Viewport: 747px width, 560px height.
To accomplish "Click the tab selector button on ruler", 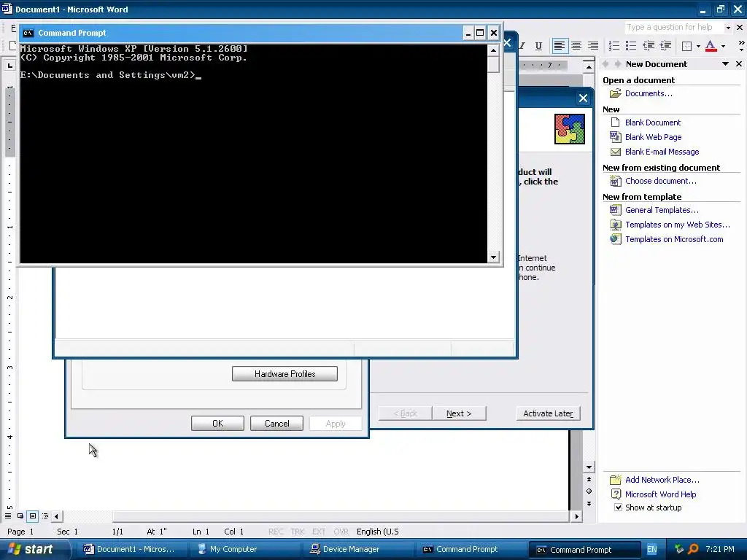I will (x=10, y=65).
